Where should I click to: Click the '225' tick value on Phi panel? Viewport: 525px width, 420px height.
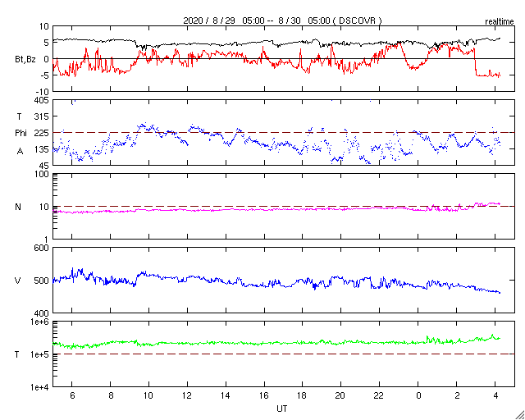pyautogui.click(x=42, y=133)
